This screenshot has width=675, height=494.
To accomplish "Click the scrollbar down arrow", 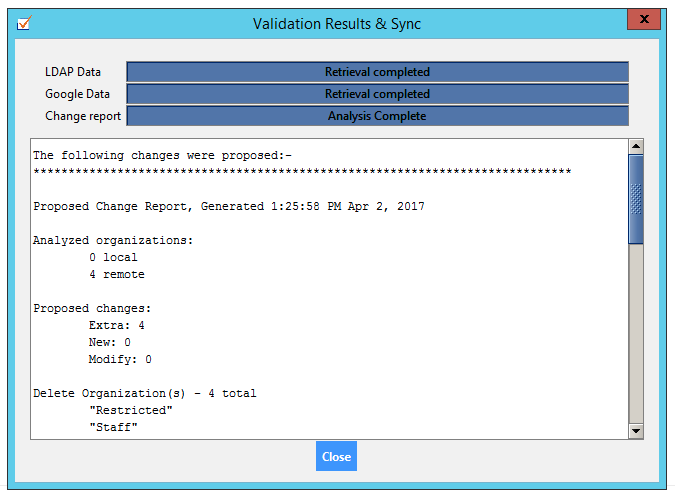I will 636,431.
